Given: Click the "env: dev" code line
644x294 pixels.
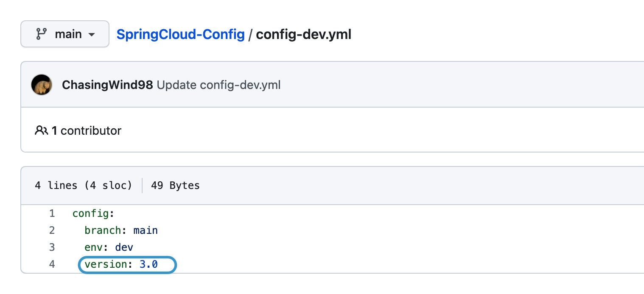Looking at the screenshot, I should click(x=109, y=247).
